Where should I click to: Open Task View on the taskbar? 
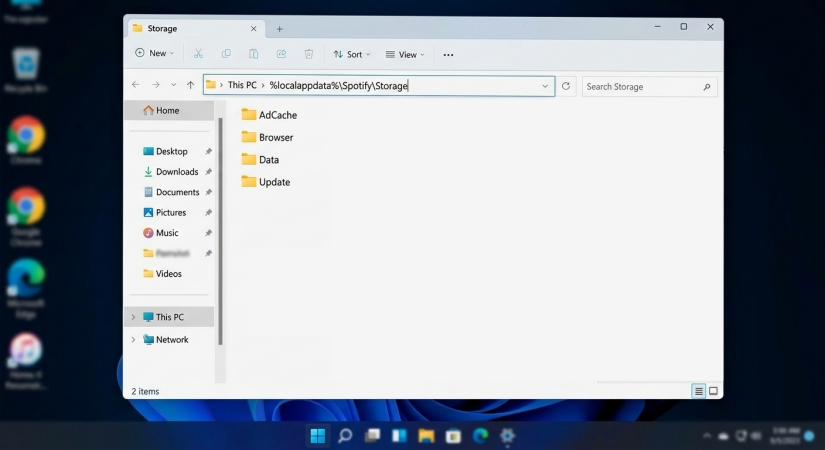click(373, 435)
